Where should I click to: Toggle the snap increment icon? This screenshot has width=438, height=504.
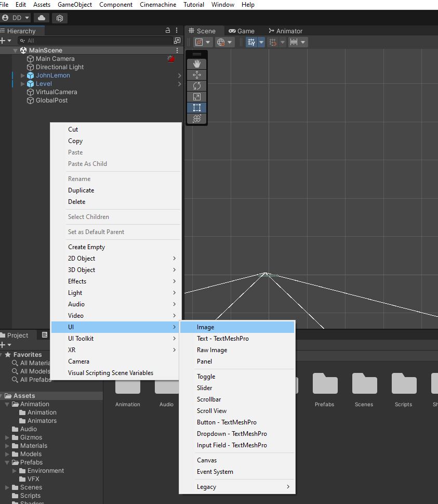pyautogui.click(x=273, y=42)
